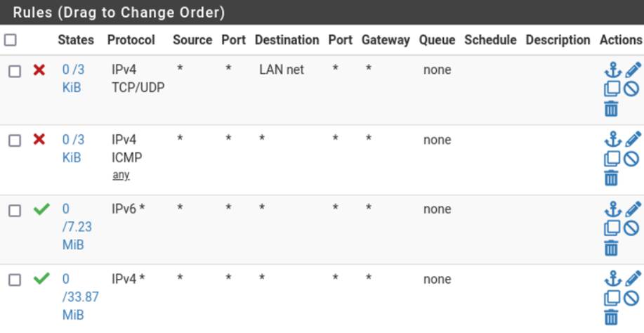Open the 0 /33.87 MiB states link
644x333 pixels.
pyautogui.click(x=79, y=296)
